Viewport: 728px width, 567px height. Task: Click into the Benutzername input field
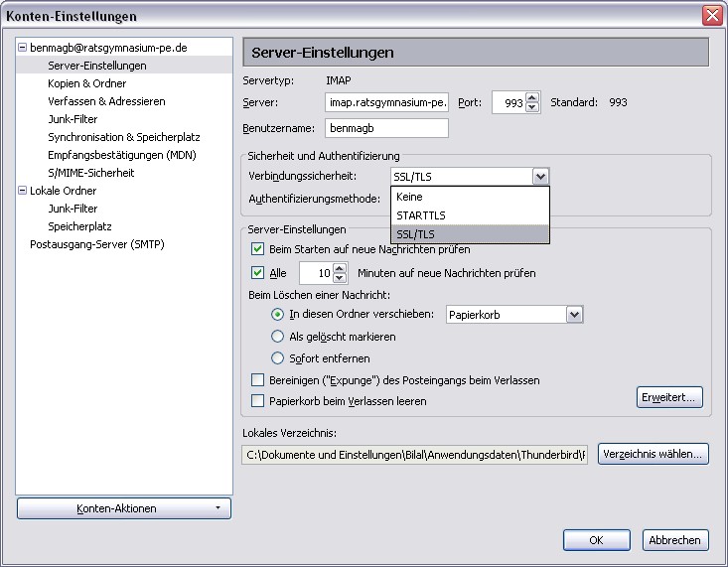coord(386,128)
